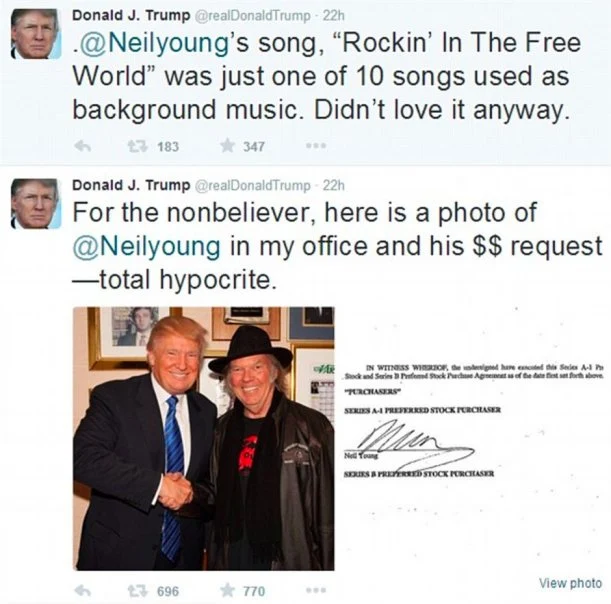Click @realDonaldTrump handle on second tweet
Screen dimensions: 611x604
click(252, 185)
